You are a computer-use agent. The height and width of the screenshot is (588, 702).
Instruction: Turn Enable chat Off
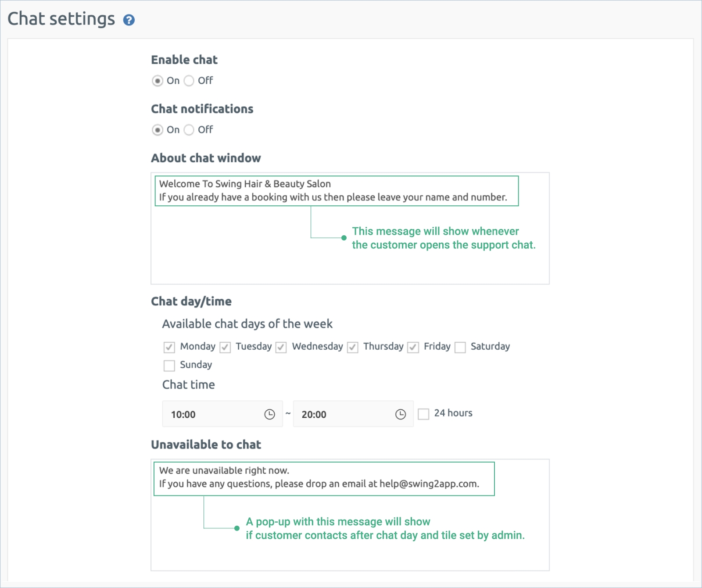tap(189, 81)
